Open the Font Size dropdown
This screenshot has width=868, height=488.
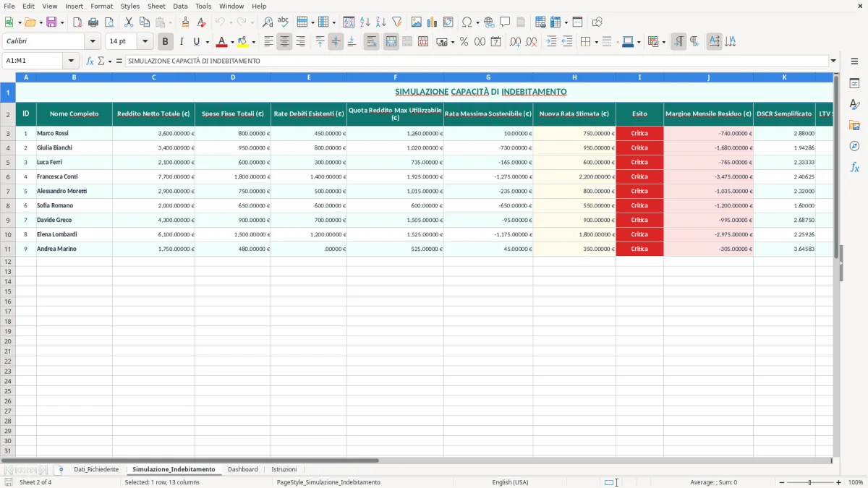145,42
